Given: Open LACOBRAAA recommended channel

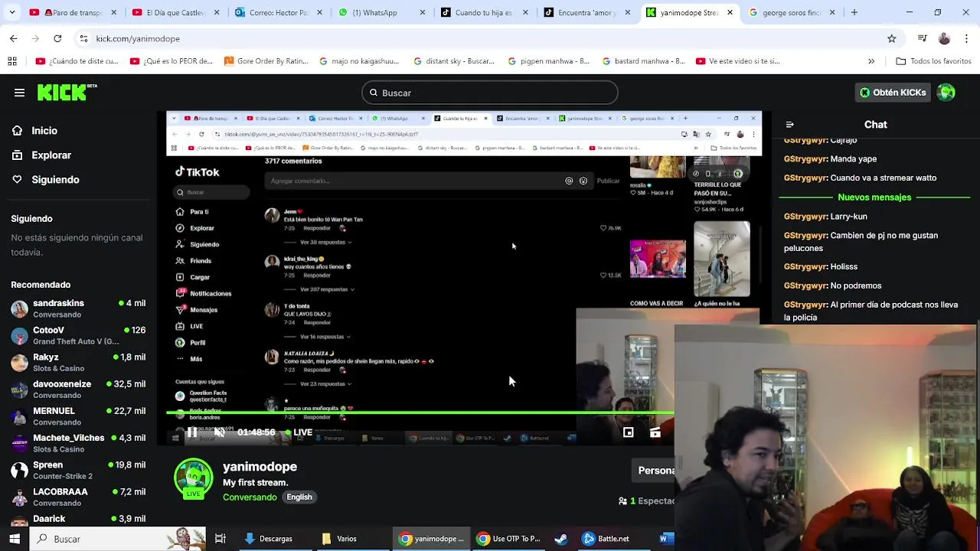Looking at the screenshot, I should [77, 497].
